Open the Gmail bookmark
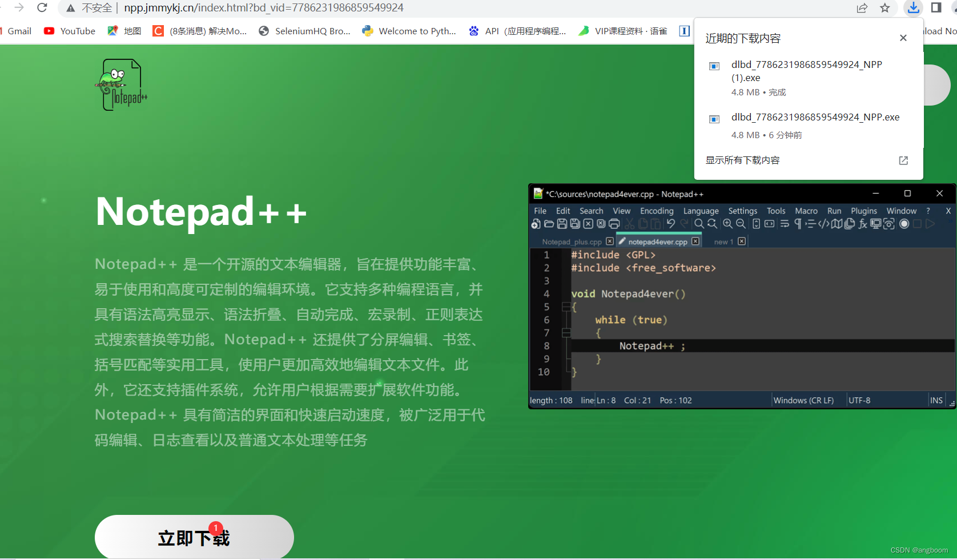Screen dimensions: 957x560 (16, 31)
